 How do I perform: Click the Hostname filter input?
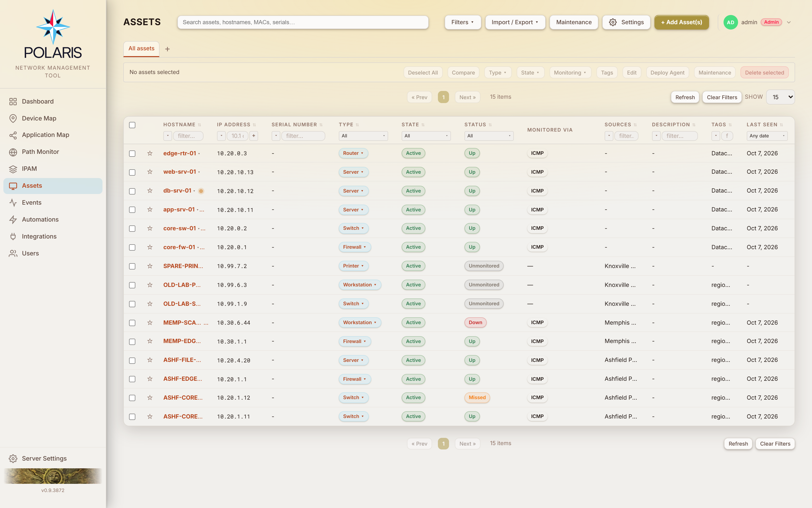[188, 136]
